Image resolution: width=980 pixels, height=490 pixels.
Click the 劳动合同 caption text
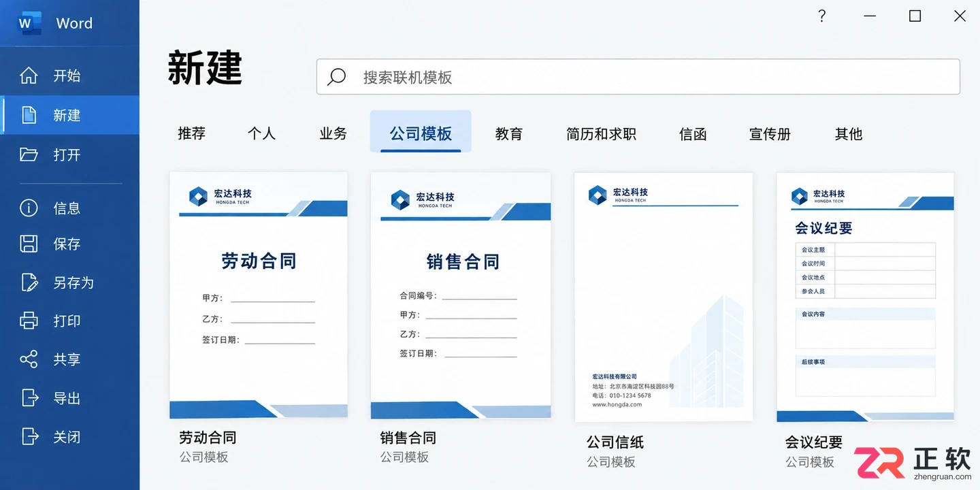pos(208,438)
